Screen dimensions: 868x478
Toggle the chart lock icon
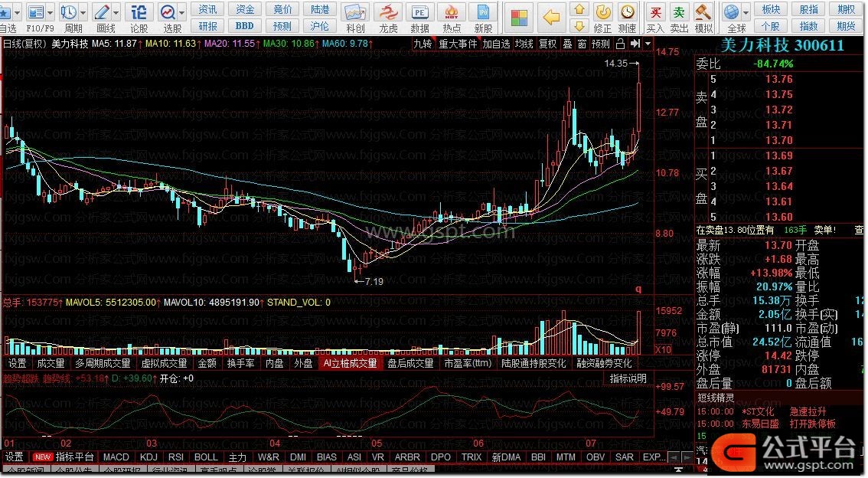click(x=621, y=44)
